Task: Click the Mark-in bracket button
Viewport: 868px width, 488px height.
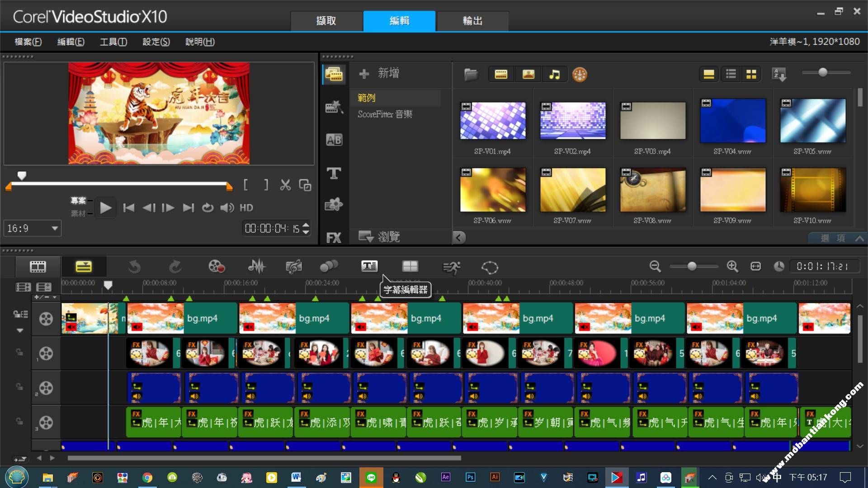Action: pyautogui.click(x=245, y=184)
